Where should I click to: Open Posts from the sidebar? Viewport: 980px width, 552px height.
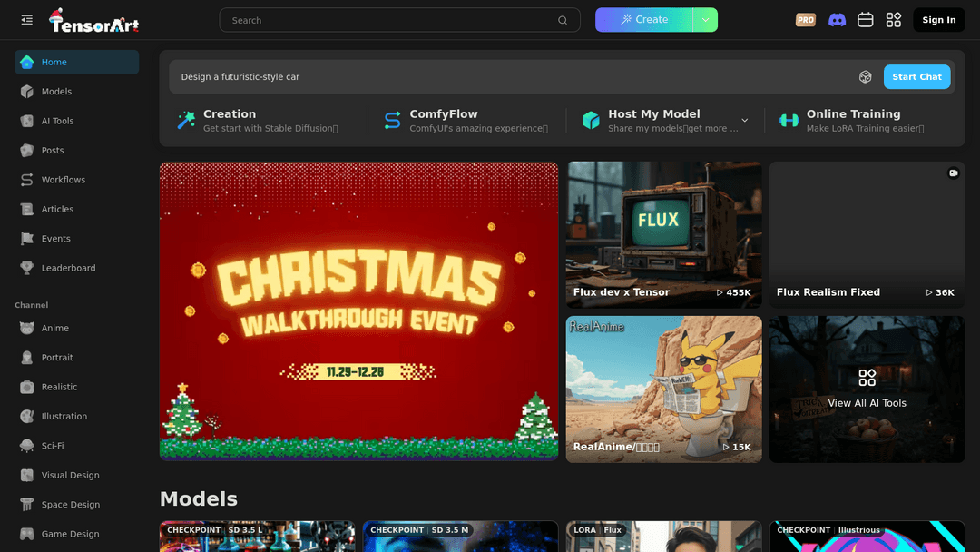pyautogui.click(x=77, y=150)
